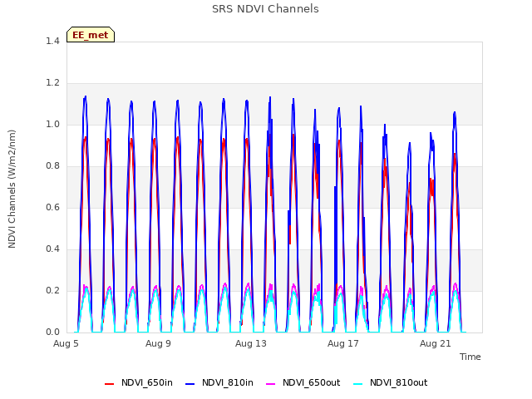Click the EE_met annotation label
Image resolution: width=532 pixels, height=399 pixels.
[x=91, y=35]
